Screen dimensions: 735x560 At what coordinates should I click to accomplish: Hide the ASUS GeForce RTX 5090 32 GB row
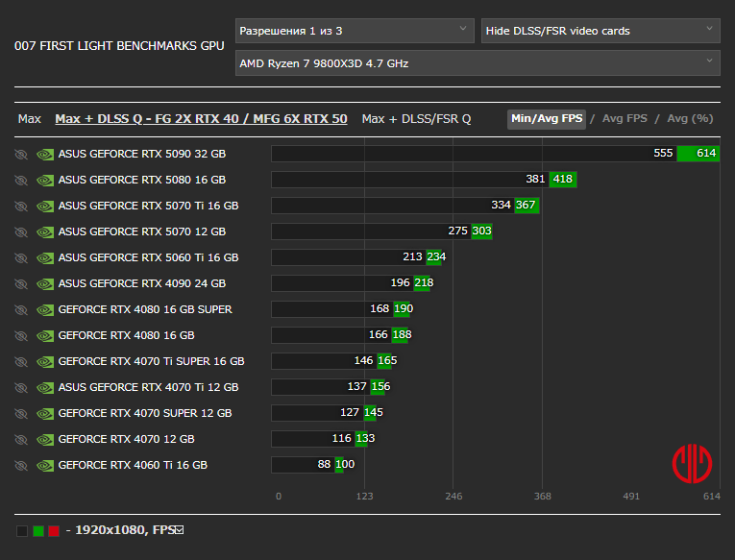click(21, 155)
